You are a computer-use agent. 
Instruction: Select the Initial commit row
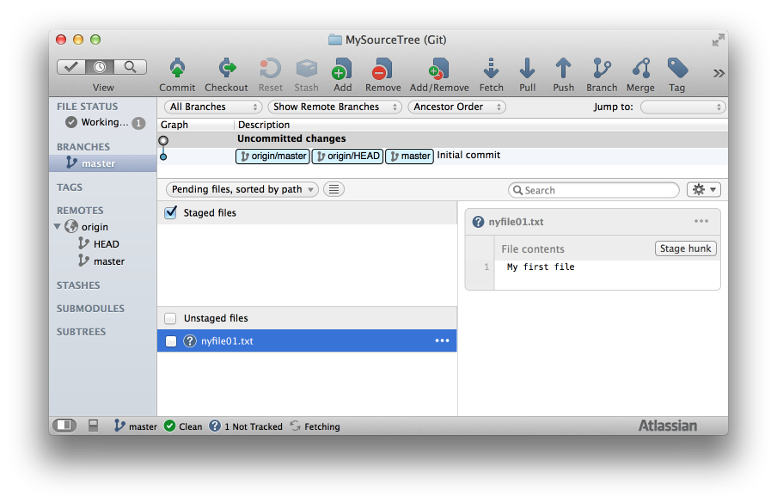(442, 156)
